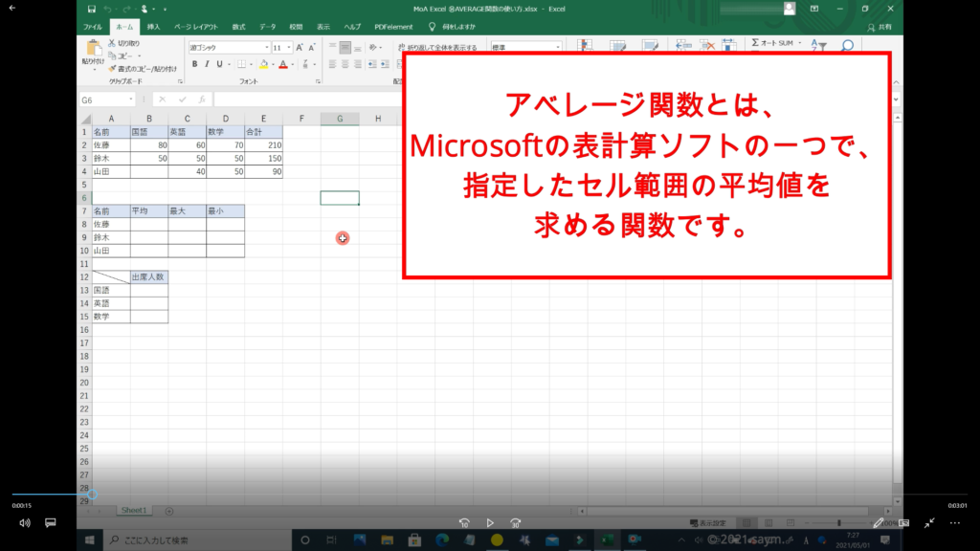
Task: Play the video with the play button
Action: [x=490, y=523]
